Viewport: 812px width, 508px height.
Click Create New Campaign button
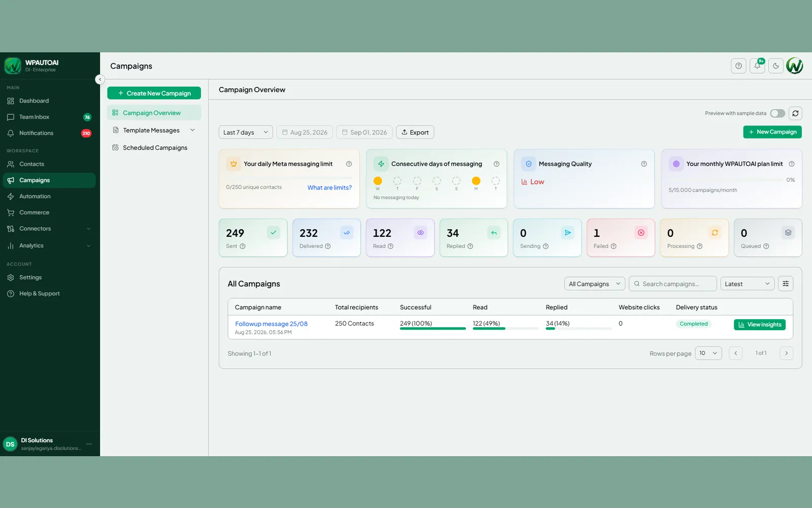154,93
